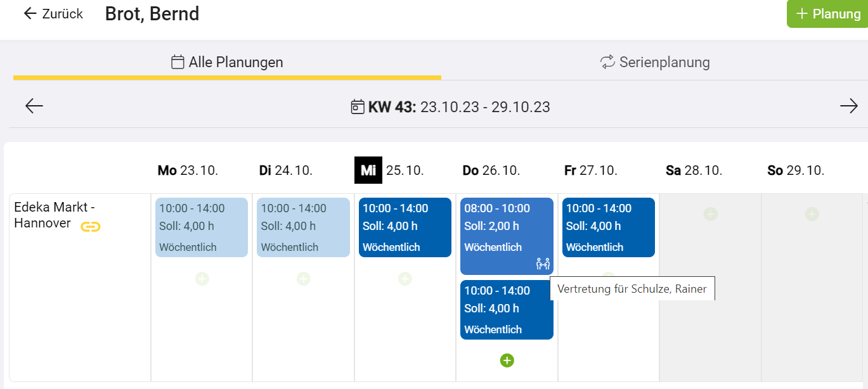Switch to Serienplanung tab
The width and height of the screenshot is (868, 389).
pos(654,62)
